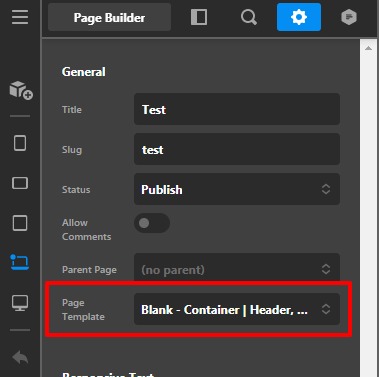379x377 pixels.
Task: Edit the Slug field containing test
Action: 237,149
